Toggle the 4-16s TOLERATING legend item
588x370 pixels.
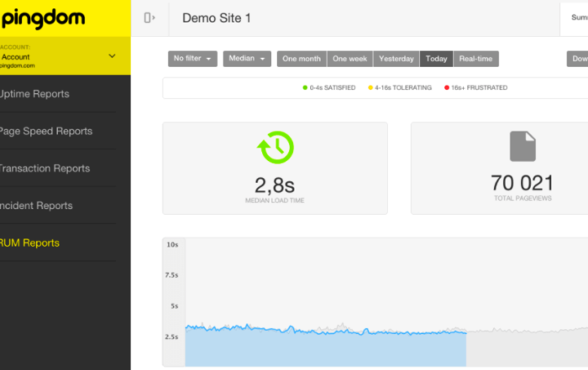point(400,87)
